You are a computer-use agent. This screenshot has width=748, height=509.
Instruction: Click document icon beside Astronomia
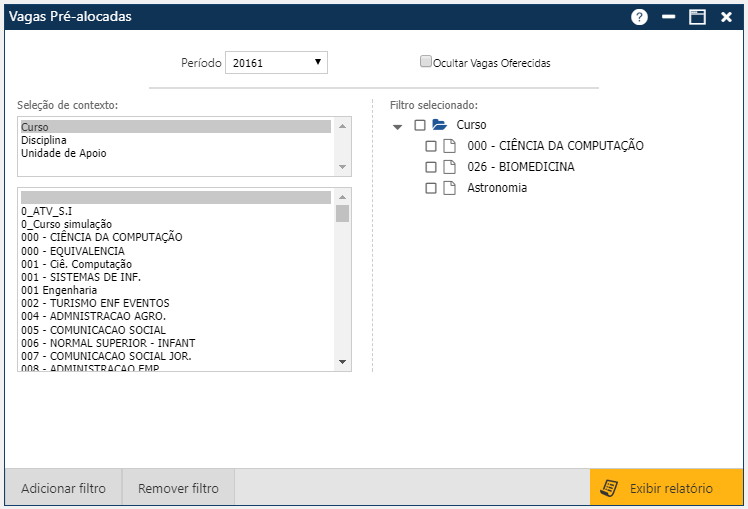(449, 188)
